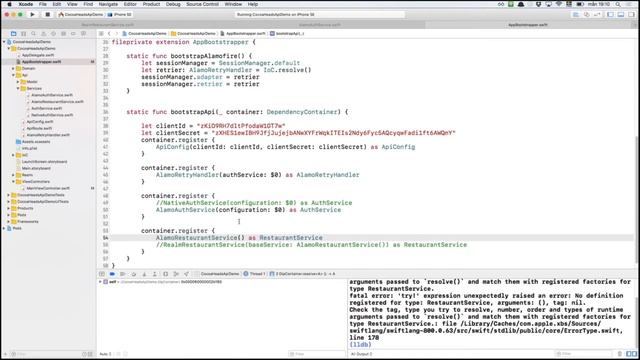The height and width of the screenshot is (360, 640).
Task: Clear console with trash icon
Action: [620, 354]
